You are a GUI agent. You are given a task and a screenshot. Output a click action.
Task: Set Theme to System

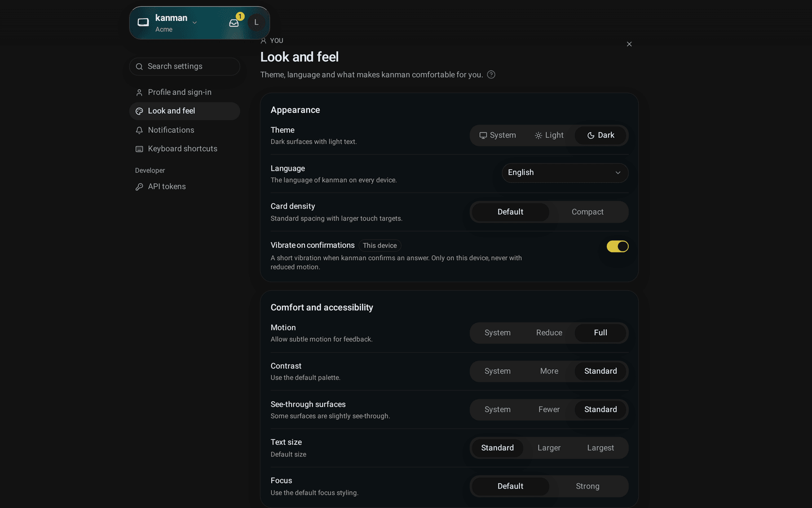pos(497,135)
